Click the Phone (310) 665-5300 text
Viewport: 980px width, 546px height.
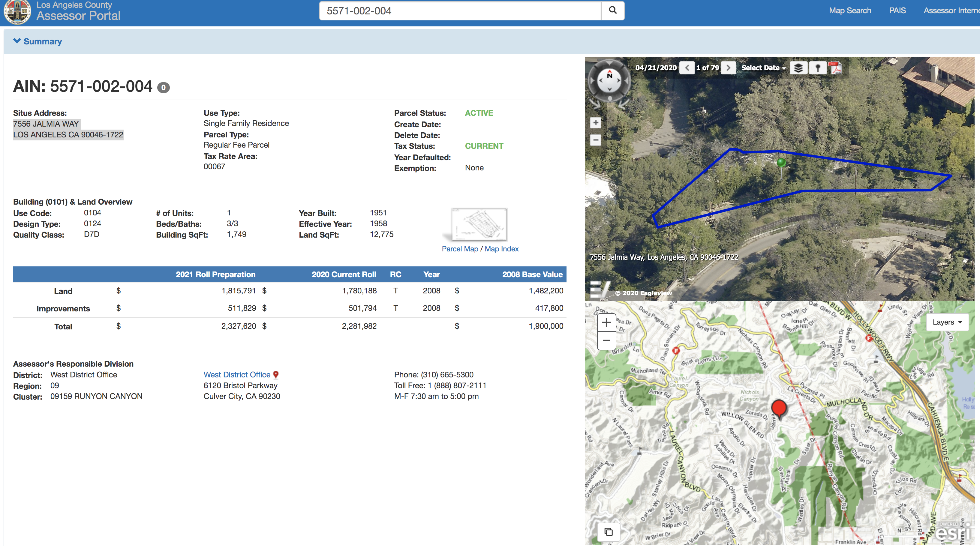click(434, 375)
